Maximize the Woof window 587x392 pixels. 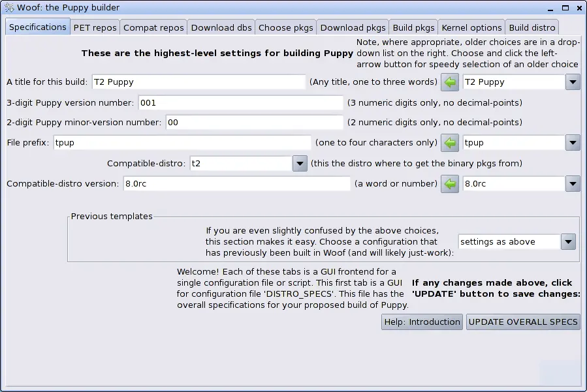565,8
